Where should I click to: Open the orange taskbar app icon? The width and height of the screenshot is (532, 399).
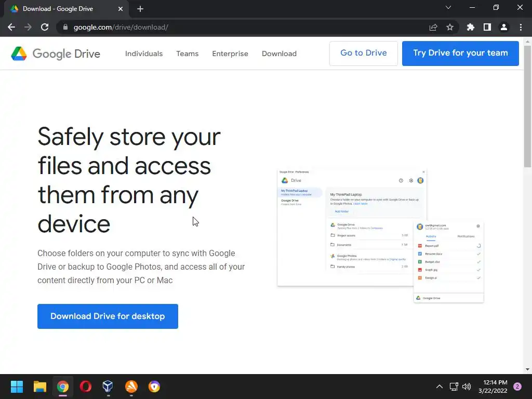point(131,387)
